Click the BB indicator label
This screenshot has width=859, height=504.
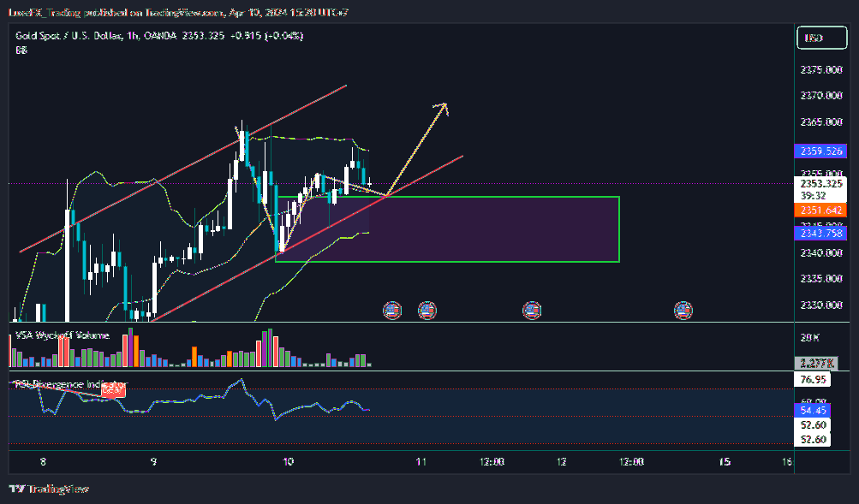(x=21, y=50)
